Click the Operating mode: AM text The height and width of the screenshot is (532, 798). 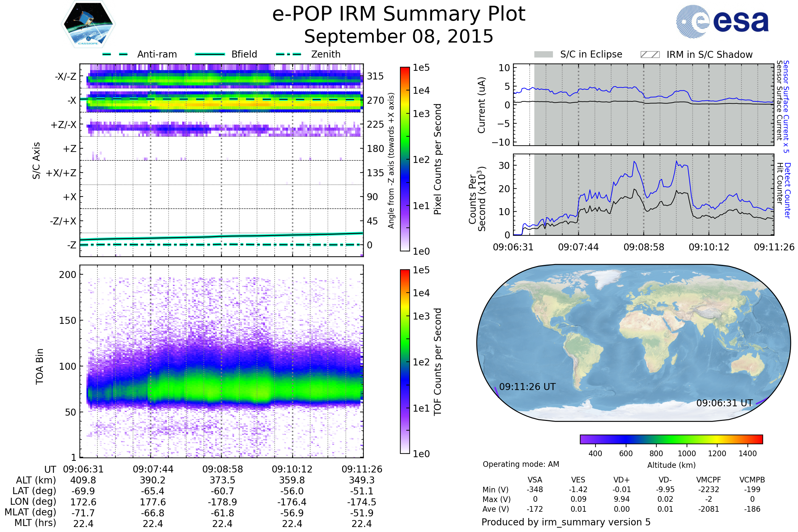click(521, 464)
